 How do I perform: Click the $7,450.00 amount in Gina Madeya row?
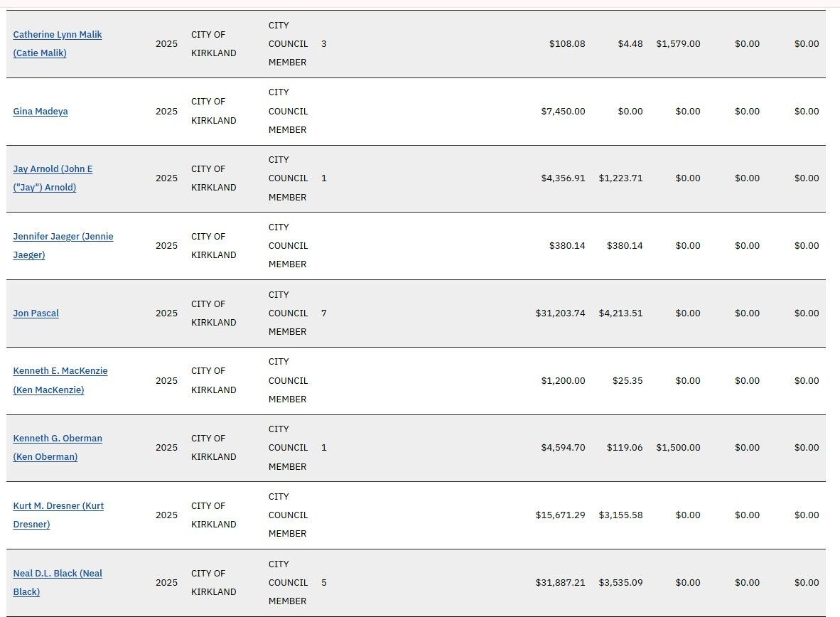point(563,112)
